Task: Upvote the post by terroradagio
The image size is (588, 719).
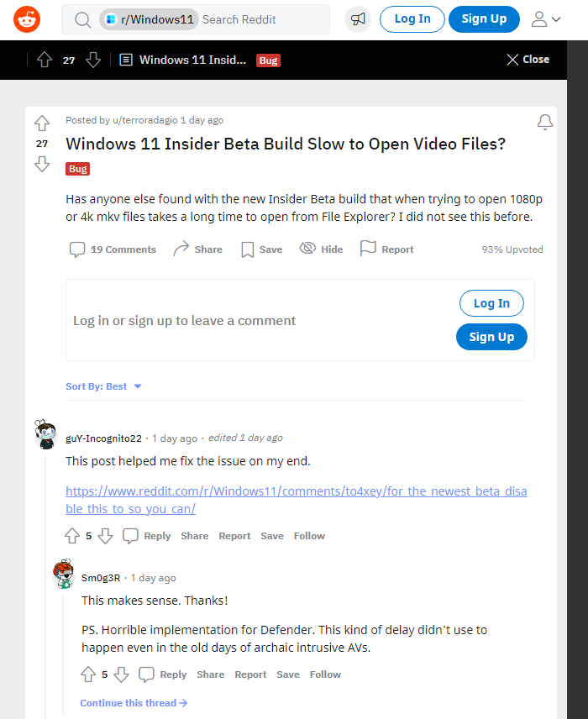Action: point(42,123)
